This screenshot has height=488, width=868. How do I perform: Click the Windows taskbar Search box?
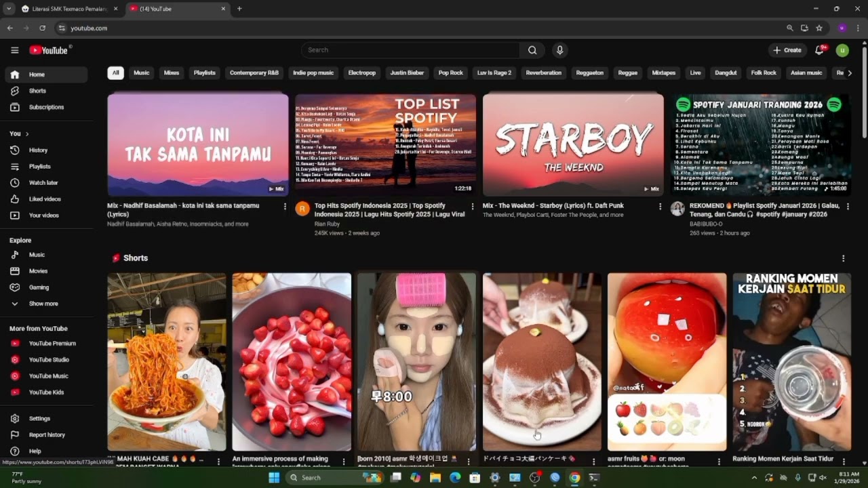tap(334, 478)
